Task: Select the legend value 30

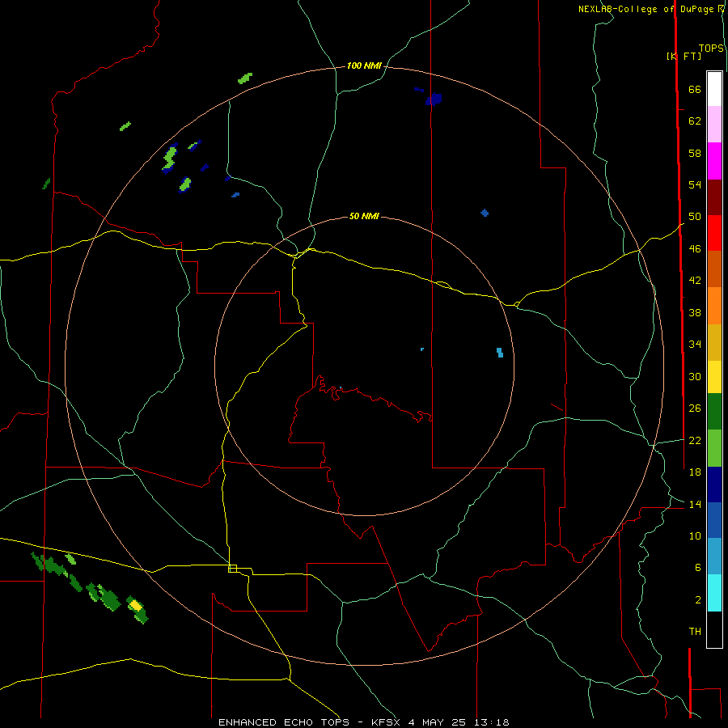Action: [x=695, y=376]
